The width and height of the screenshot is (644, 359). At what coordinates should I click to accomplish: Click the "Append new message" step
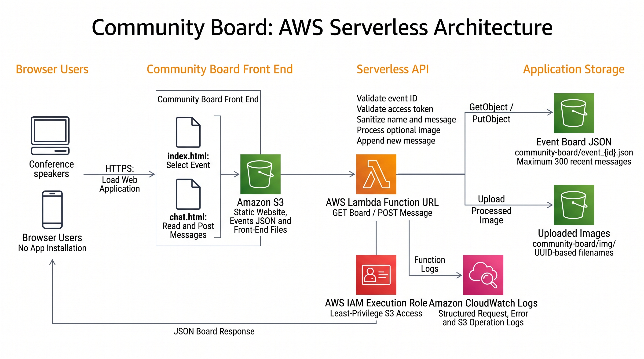[396, 141]
